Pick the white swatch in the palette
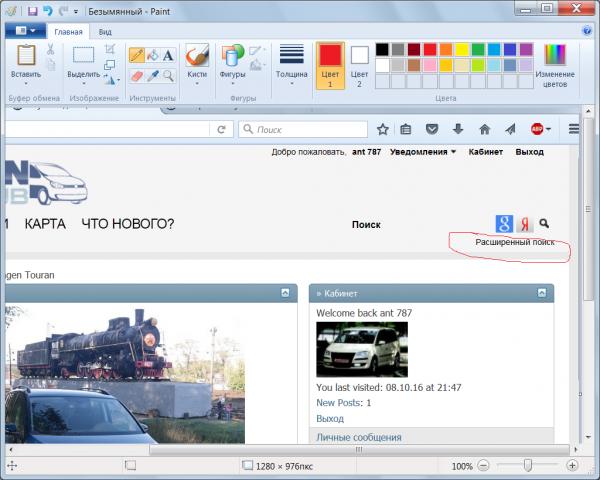Image resolution: width=600 pixels, height=480 pixels. click(x=382, y=65)
